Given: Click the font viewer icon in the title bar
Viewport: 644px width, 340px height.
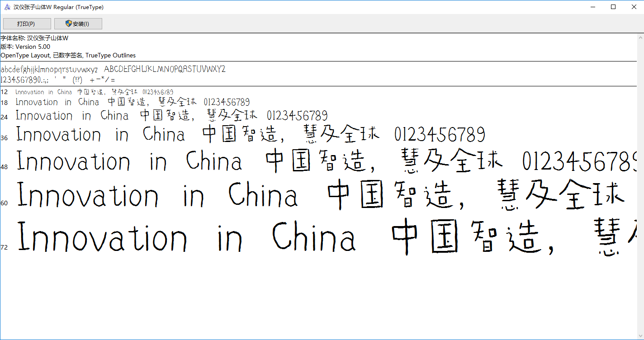Looking at the screenshot, I should point(6,7).
